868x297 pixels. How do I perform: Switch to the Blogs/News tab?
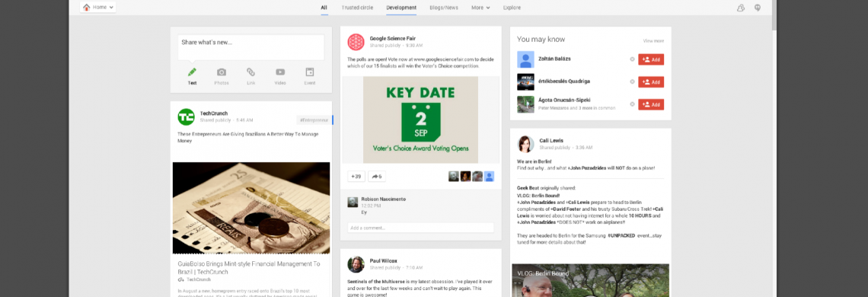pyautogui.click(x=445, y=8)
